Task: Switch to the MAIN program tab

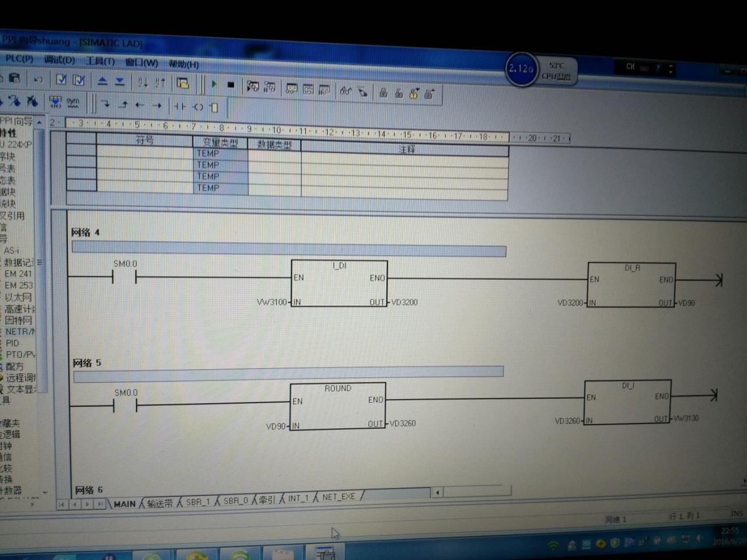Action: click(x=124, y=503)
